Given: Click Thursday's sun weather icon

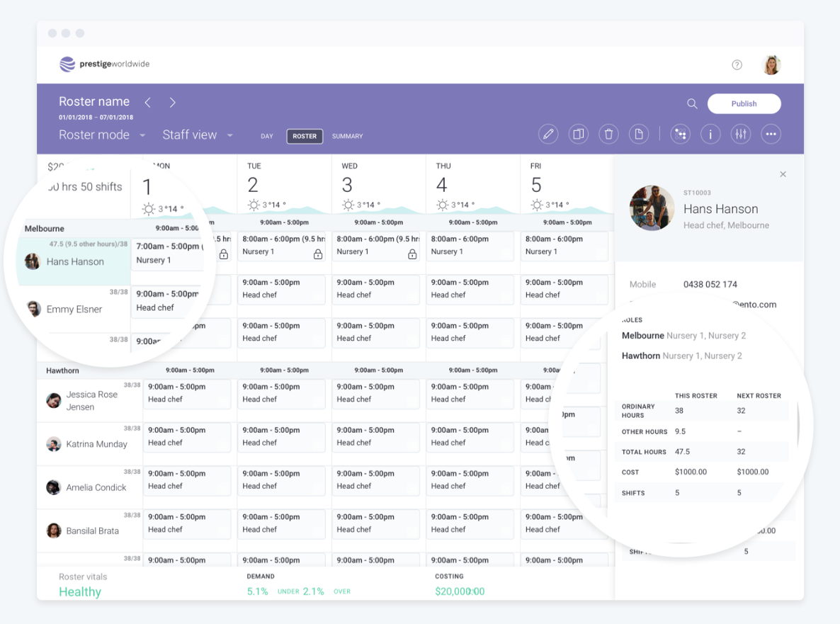Looking at the screenshot, I should click(x=442, y=205).
